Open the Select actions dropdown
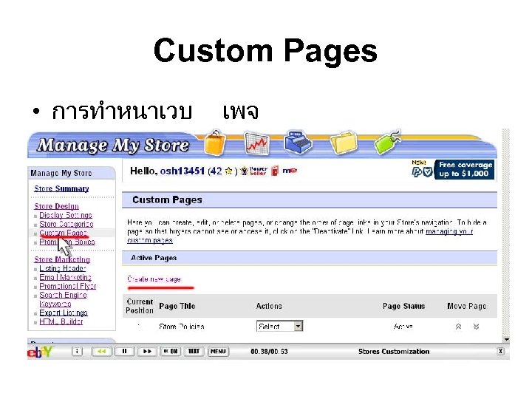 coord(279,326)
